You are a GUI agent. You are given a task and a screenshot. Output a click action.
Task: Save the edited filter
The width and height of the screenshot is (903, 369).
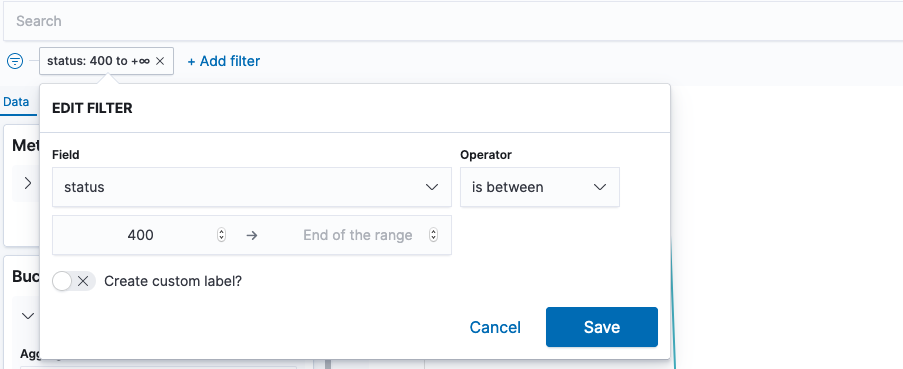point(602,327)
